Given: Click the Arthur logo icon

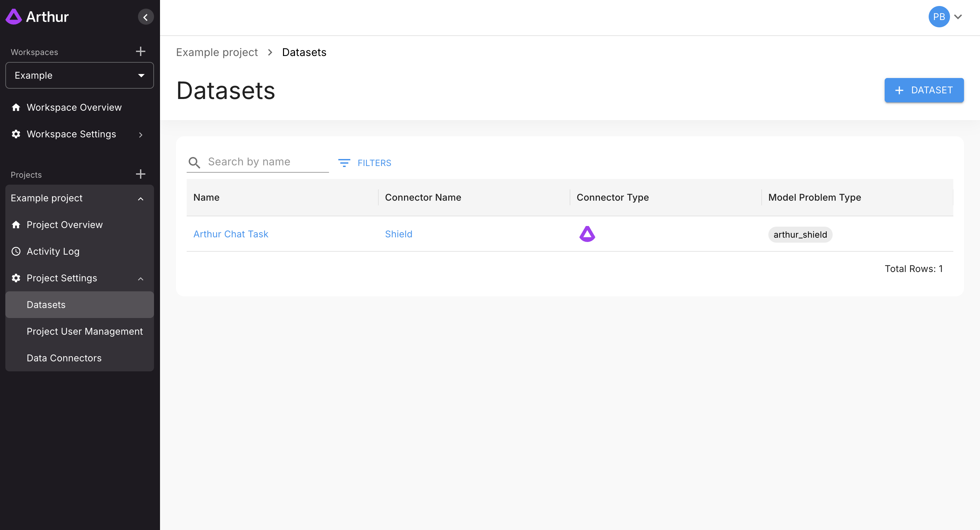Looking at the screenshot, I should point(14,17).
